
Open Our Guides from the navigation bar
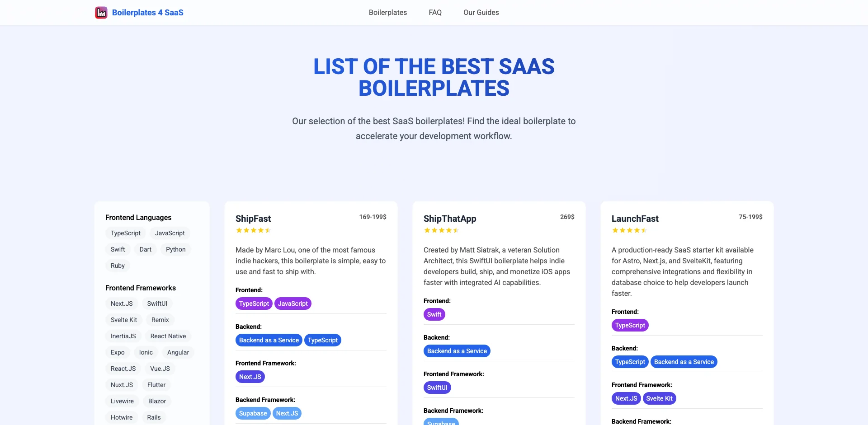coord(481,12)
